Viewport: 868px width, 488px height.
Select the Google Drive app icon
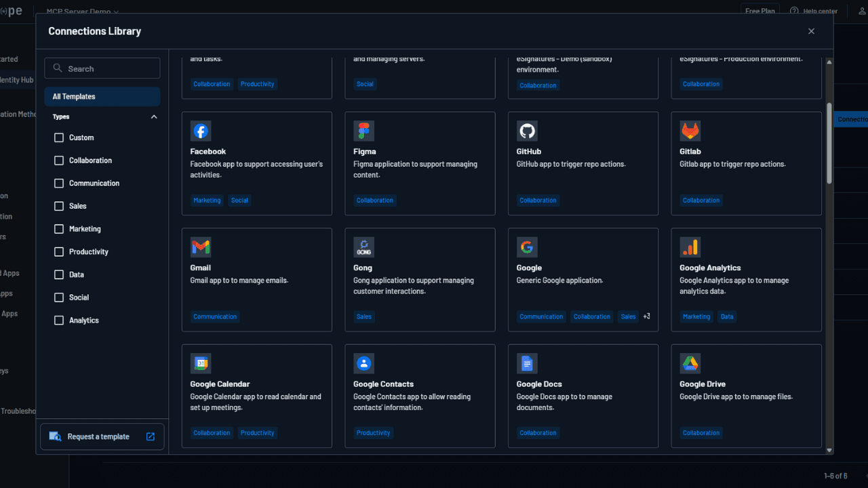(690, 363)
